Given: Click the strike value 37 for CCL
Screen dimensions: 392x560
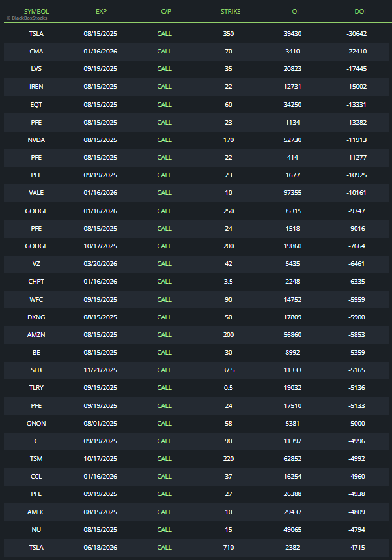Looking at the screenshot, I should (229, 476).
